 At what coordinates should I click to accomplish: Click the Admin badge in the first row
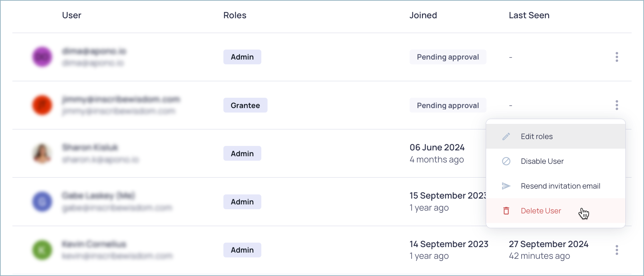(x=242, y=57)
